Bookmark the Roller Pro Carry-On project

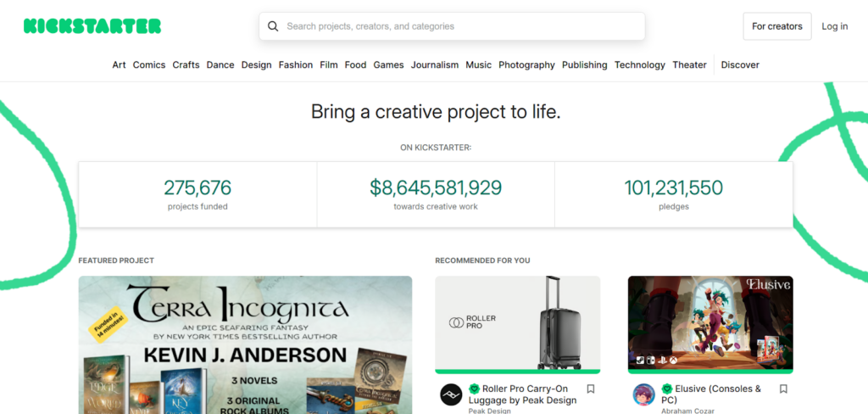tap(591, 389)
